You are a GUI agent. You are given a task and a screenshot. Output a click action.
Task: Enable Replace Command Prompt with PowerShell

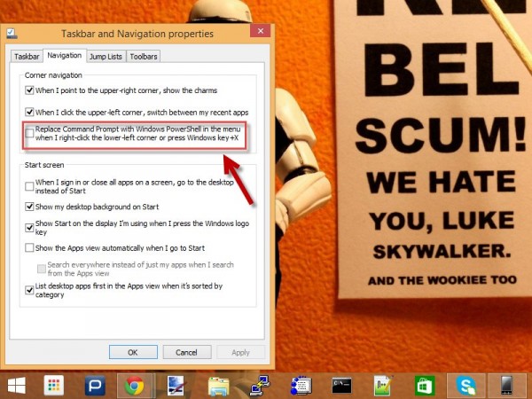pyautogui.click(x=29, y=133)
